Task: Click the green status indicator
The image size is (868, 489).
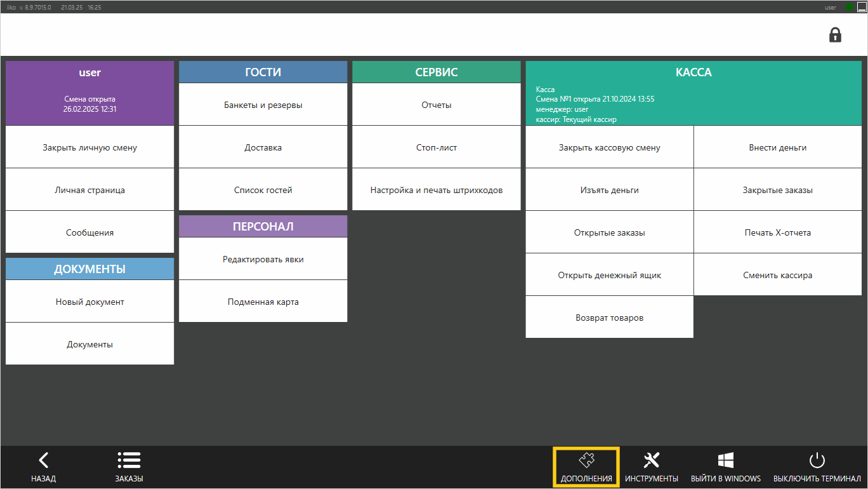Action: pos(849,7)
